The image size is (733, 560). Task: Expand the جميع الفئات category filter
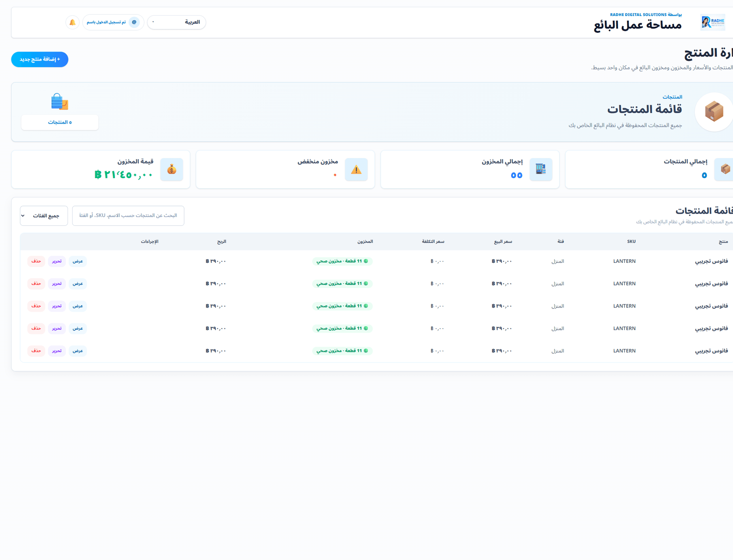point(44,216)
